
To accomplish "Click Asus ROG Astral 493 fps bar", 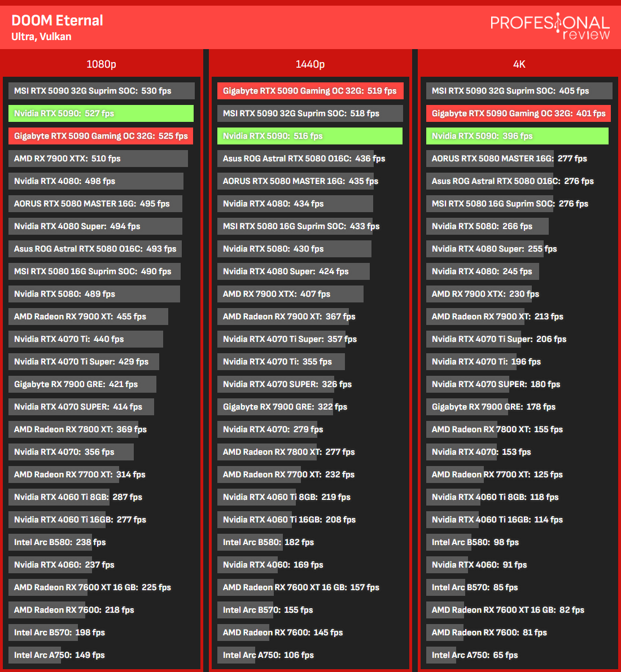I will tap(95, 249).
